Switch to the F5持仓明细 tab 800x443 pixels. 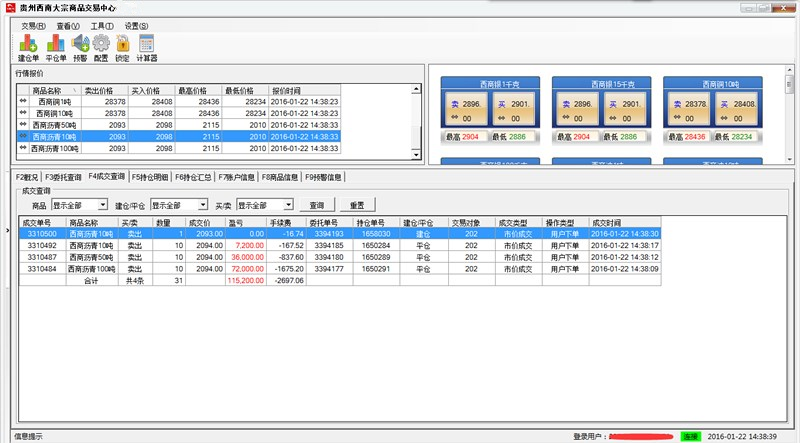[150, 177]
